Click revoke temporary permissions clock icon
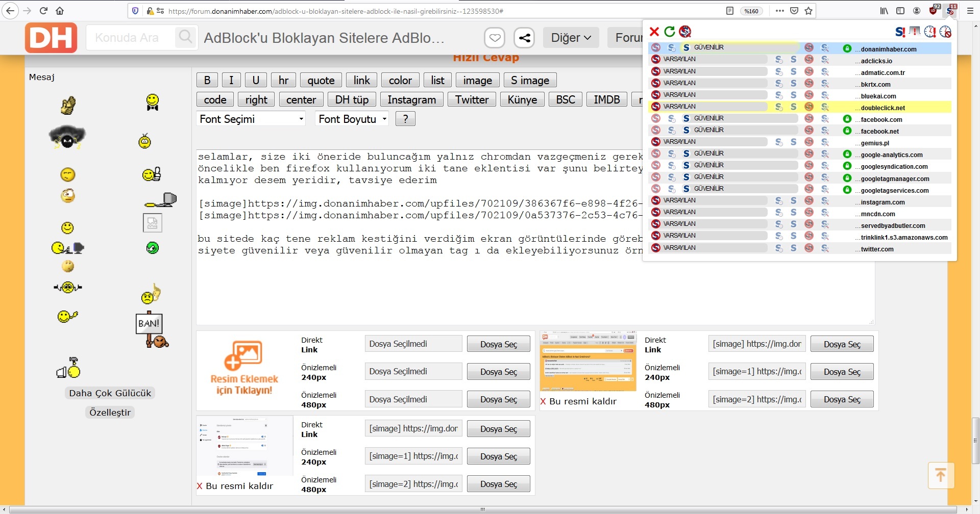 pos(945,32)
